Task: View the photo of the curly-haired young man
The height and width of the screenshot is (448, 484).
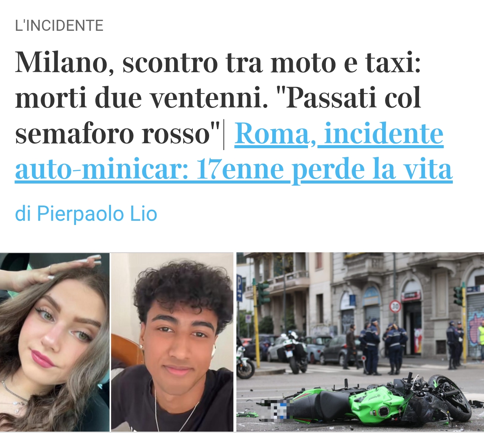Action: pos(172,342)
